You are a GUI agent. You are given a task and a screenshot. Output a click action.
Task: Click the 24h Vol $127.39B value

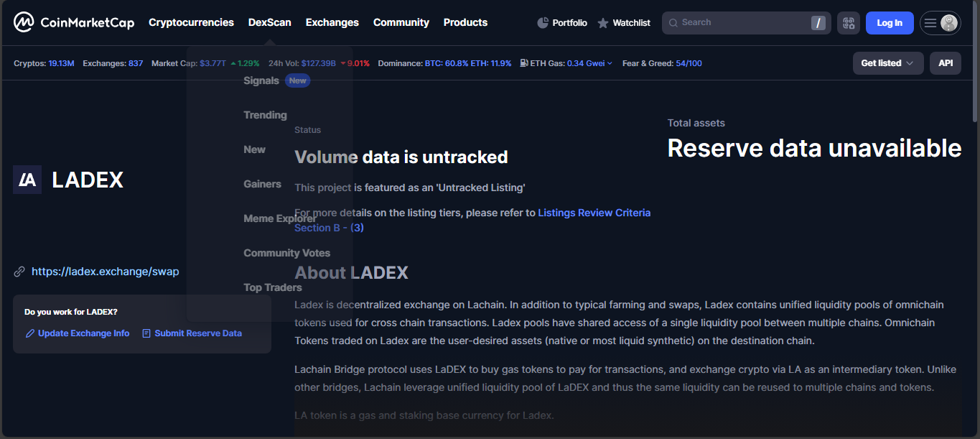click(x=318, y=63)
